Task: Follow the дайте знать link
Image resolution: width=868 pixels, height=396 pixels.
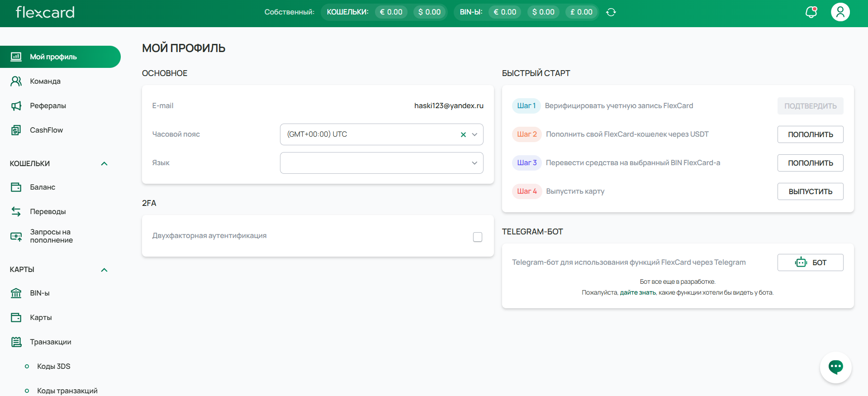Action: pos(638,292)
